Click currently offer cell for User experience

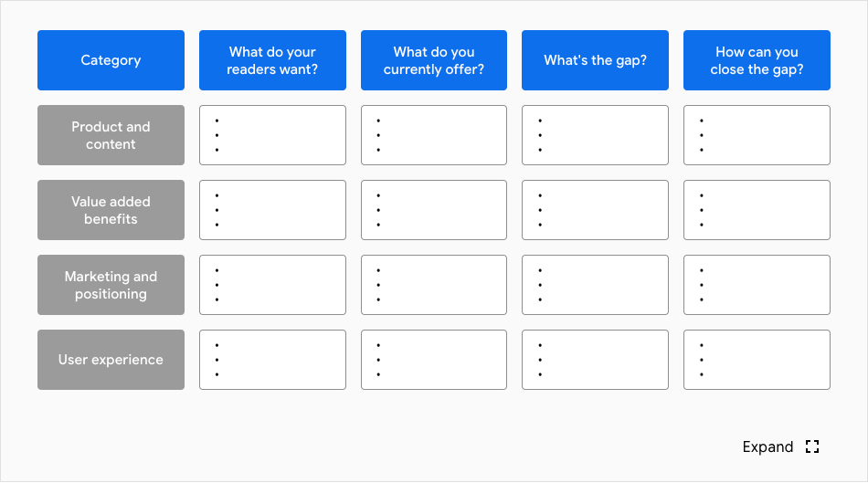pos(434,360)
